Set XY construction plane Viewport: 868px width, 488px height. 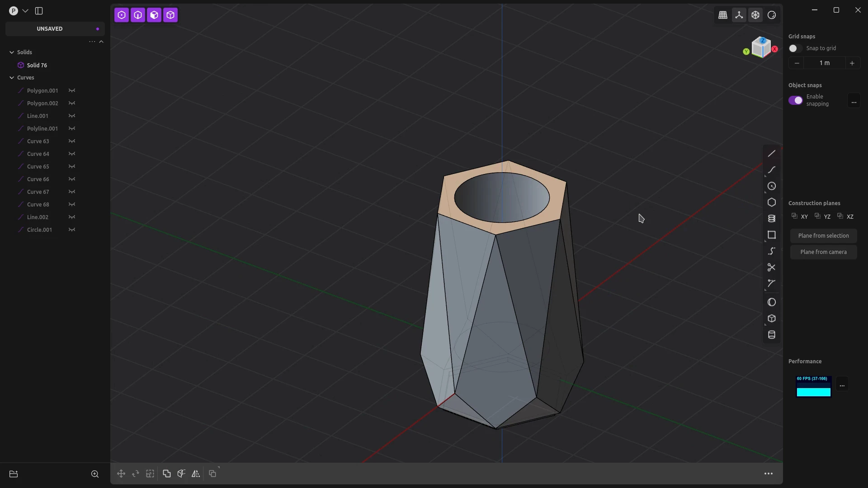coord(800,216)
